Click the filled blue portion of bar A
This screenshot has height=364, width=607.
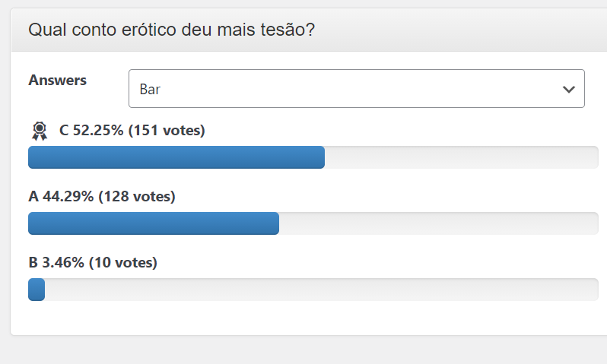point(154,223)
